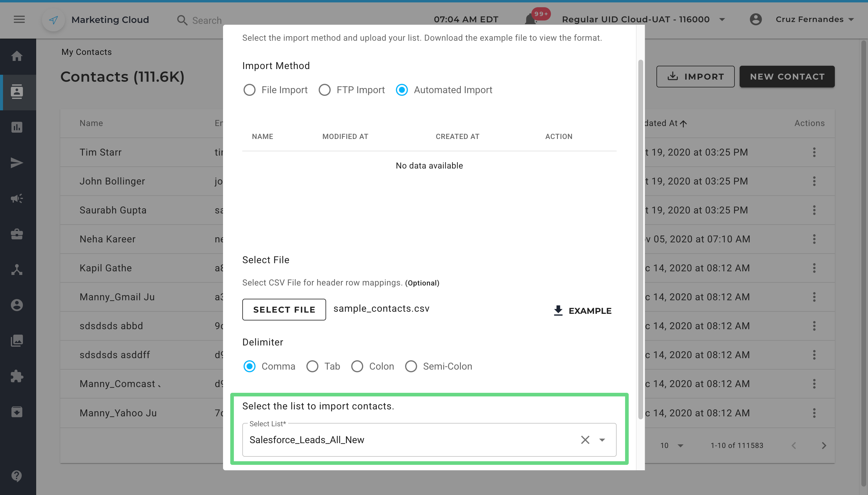The height and width of the screenshot is (495, 868).
Task: Clear the Salesforce_Leads_All_New selection
Action: (x=585, y=440)
